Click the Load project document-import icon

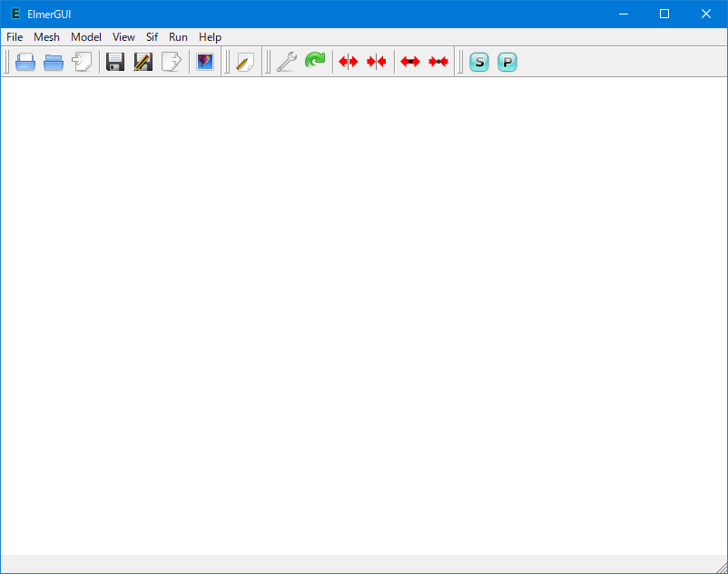(x=82, y=62)
